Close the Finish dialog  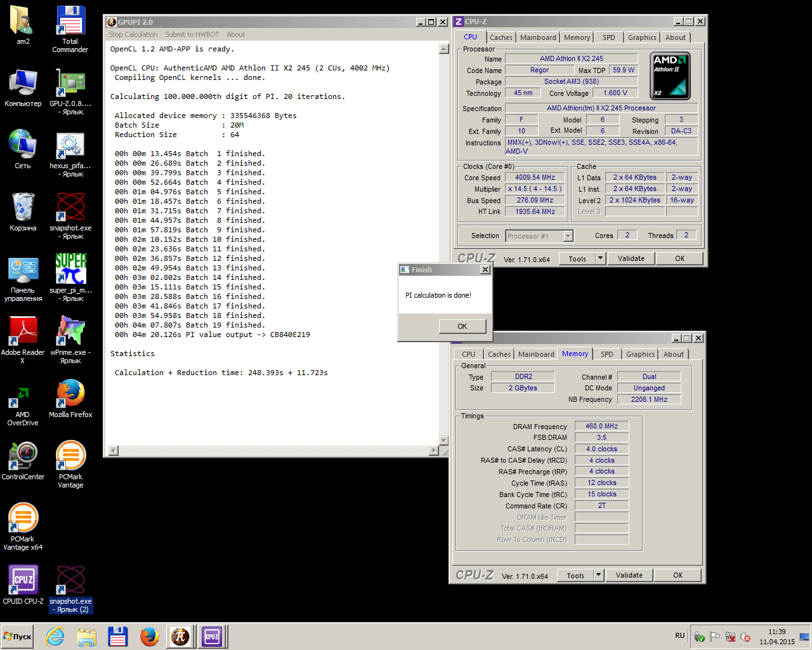tap(485, 270)
